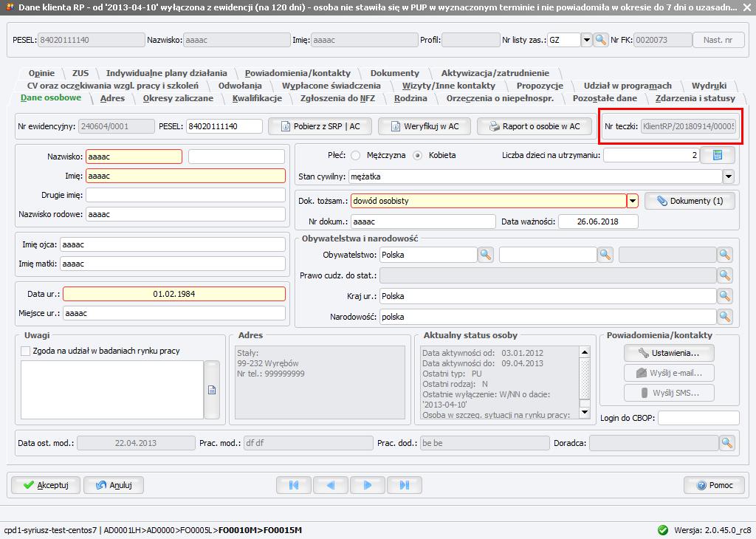
Task: Open the Kwalifikacje tab
Action: point(257,98)
